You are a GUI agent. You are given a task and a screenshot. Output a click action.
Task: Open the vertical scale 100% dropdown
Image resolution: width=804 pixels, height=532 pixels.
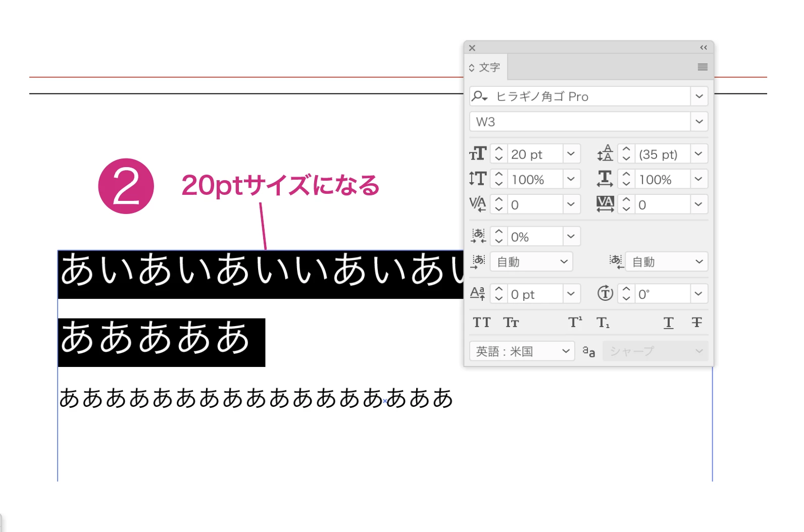[571, 179]
